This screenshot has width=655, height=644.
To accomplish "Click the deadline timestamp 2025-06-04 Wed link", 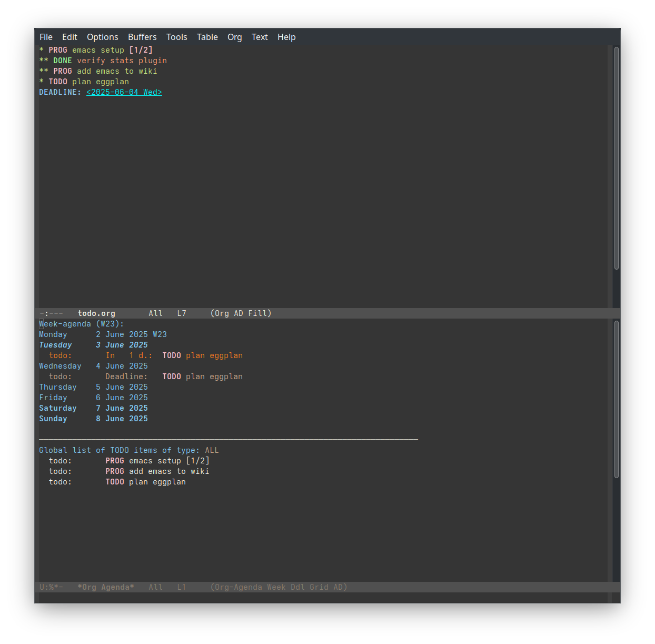I will tap(124, 92).
